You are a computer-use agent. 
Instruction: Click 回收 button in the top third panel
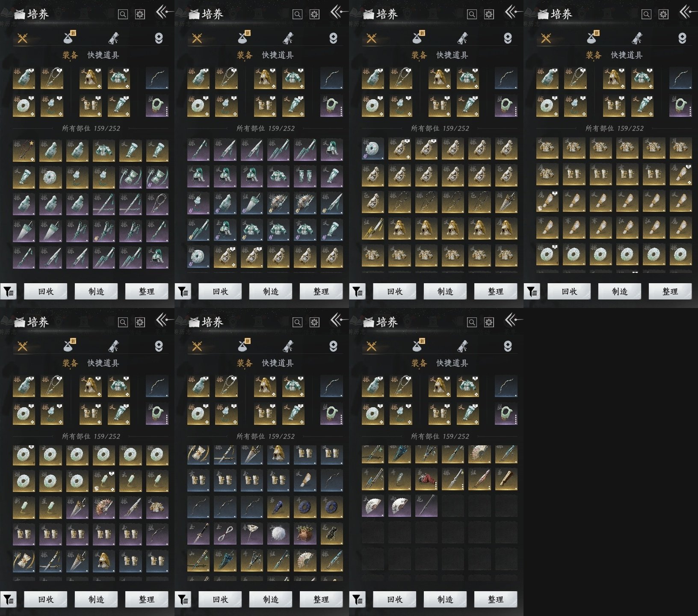point(395,291)
